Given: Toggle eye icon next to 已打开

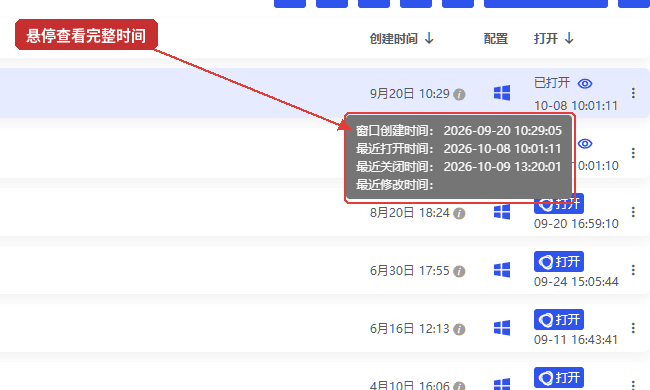Looking at the screenshot, I should pos(585,84).
